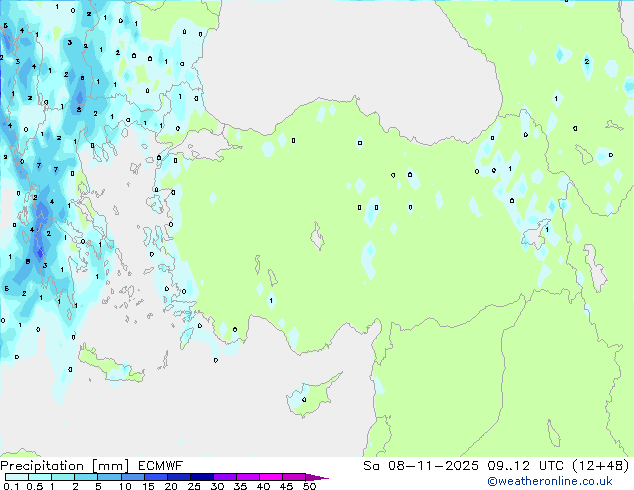The height and width of the screenshot is (490, 634).
Task: Click the 'Sa 08-11-2025' date text
Action: click(x=421, y=466)
